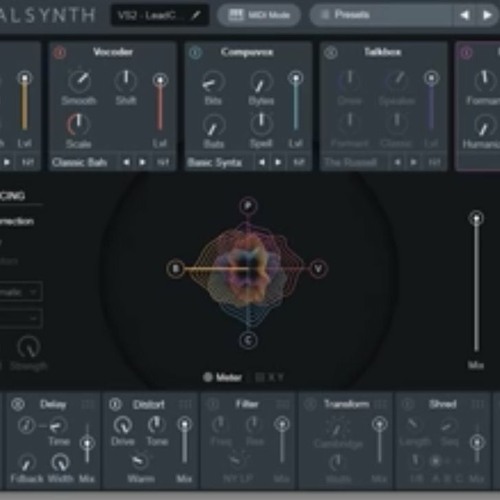Select next Vocoder preset arrow

tap(143, 162)
